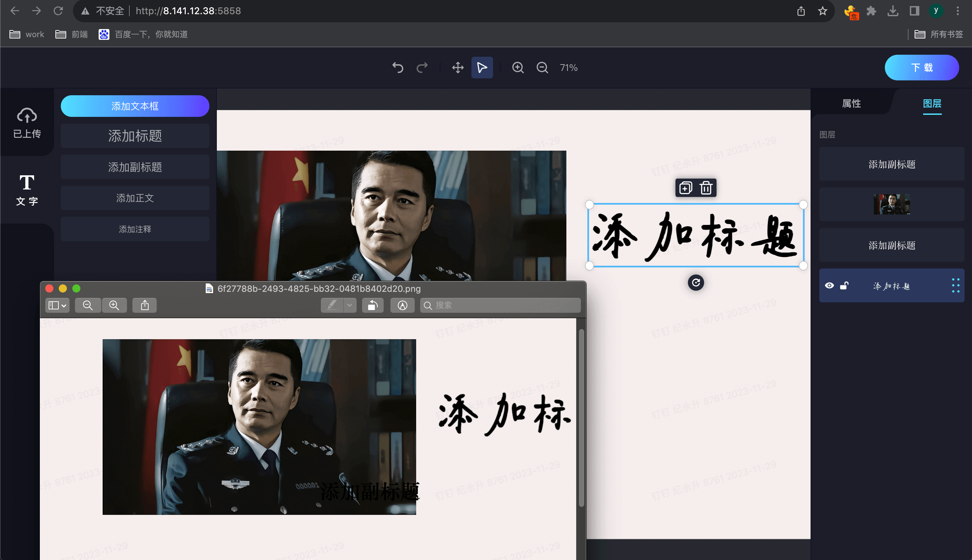This screenshot has width=972, height=560.
Task: Add an annotation with 添加注释
Action: point(135,229)
